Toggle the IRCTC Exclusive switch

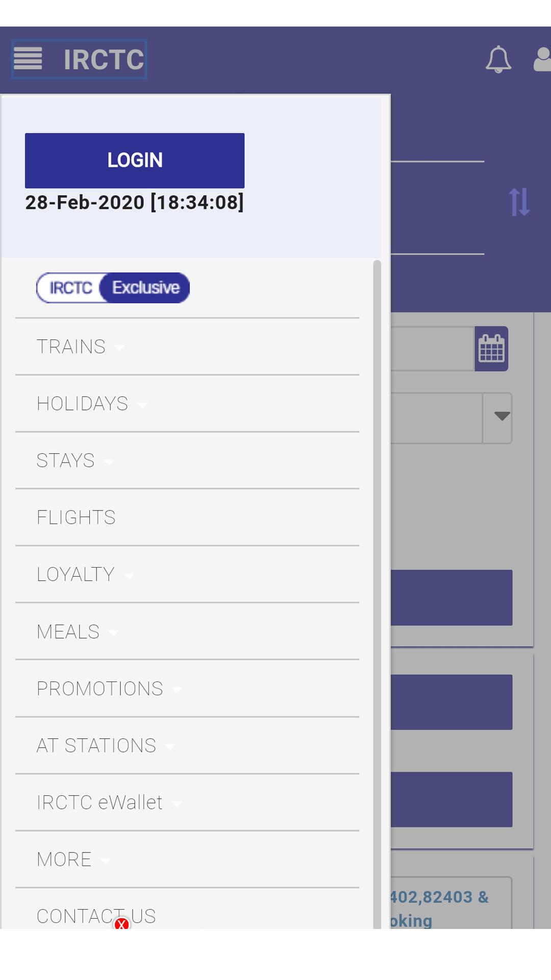(x=113, y=288)
